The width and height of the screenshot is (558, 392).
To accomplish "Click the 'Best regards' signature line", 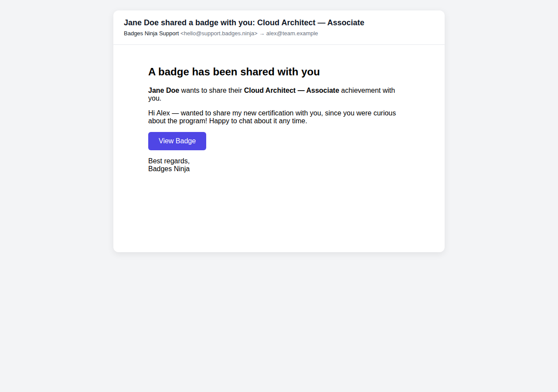I will pos(169,161).
